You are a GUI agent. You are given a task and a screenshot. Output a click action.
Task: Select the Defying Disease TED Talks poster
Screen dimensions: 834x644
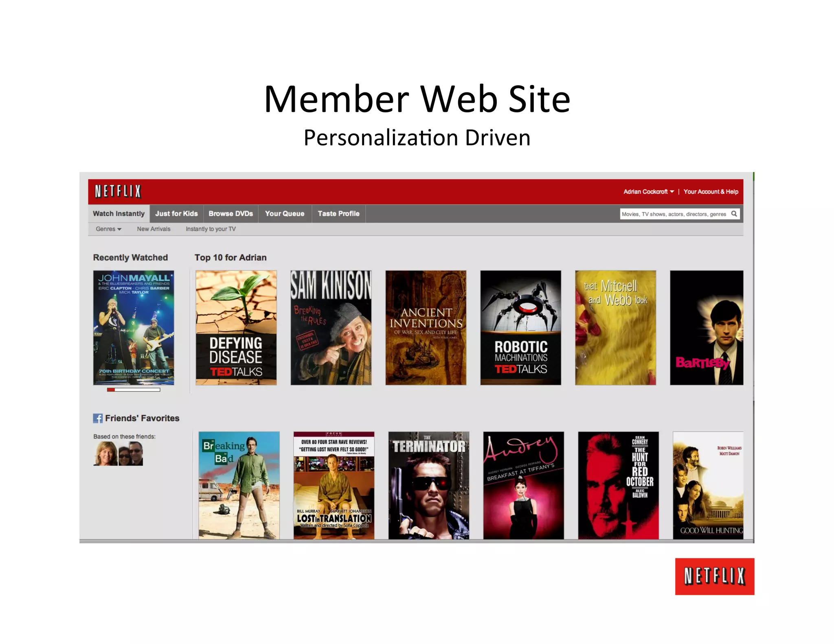pos(236,328)
